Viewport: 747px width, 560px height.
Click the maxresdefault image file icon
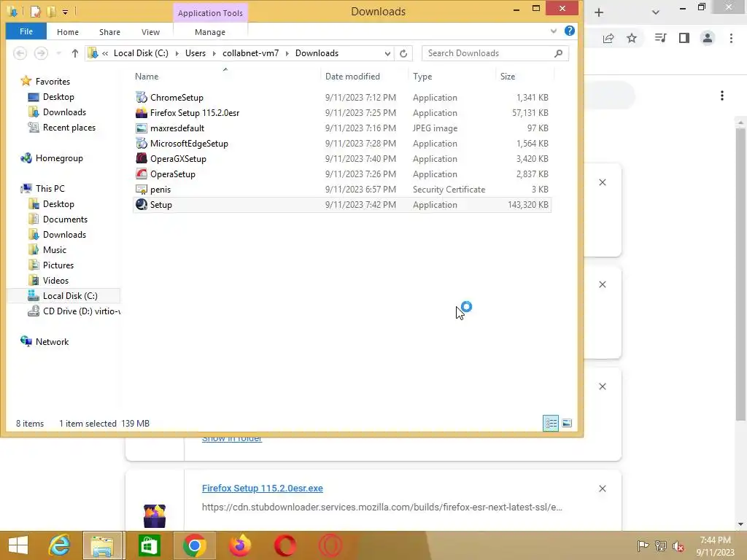(142, 128)
